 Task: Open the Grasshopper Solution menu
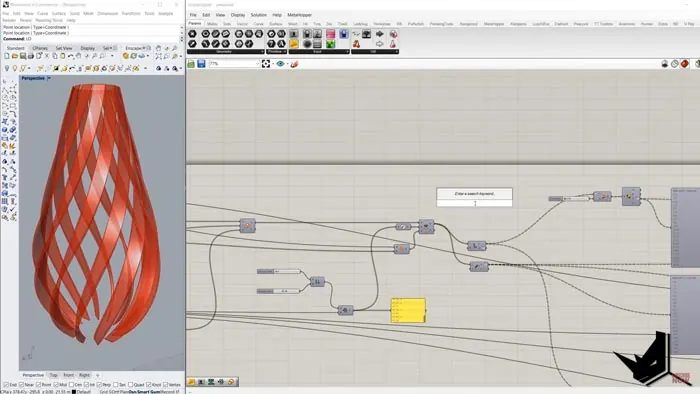(258, 15)
